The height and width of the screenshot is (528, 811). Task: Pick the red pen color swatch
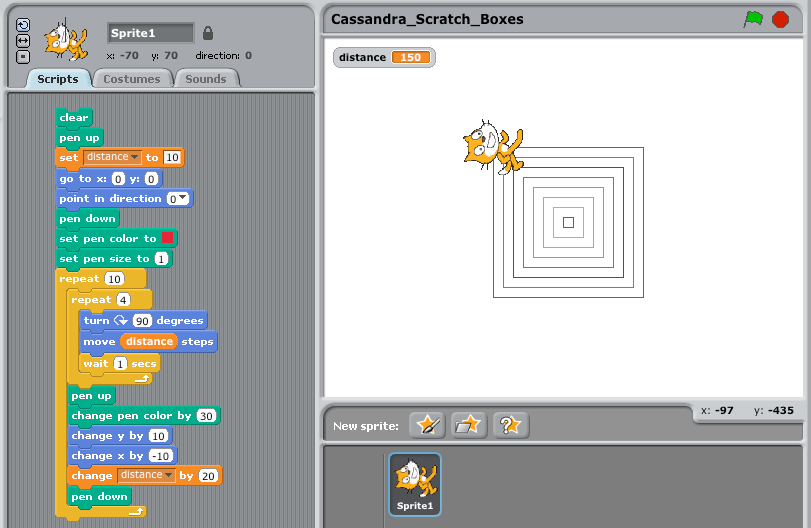168,238
